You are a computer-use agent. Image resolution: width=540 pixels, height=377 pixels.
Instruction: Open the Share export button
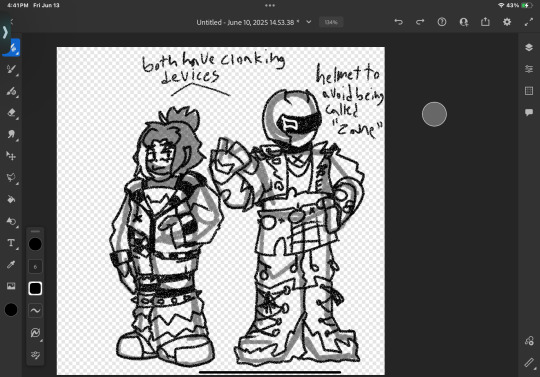(485, 22)
